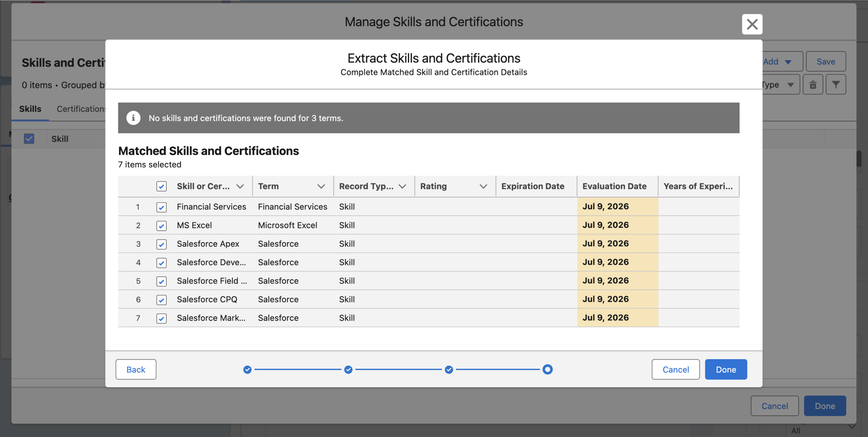Image resolution: width=868 pixels, height=437 pixels.
Task: Switch to the Skills tab
Action: click(30, 109)
